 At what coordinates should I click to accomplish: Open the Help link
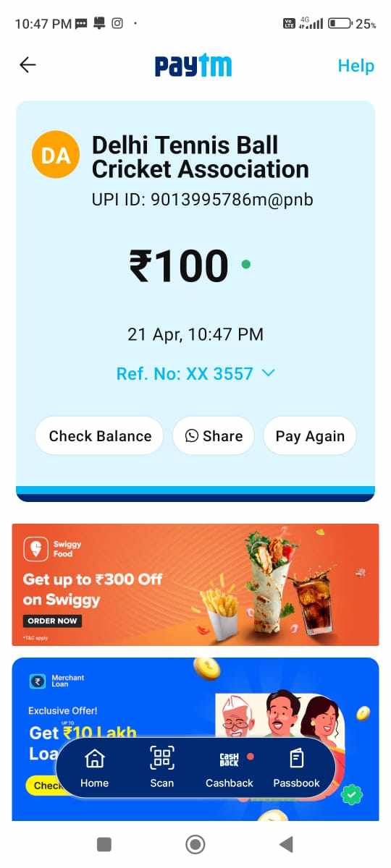tap(356, 66)
